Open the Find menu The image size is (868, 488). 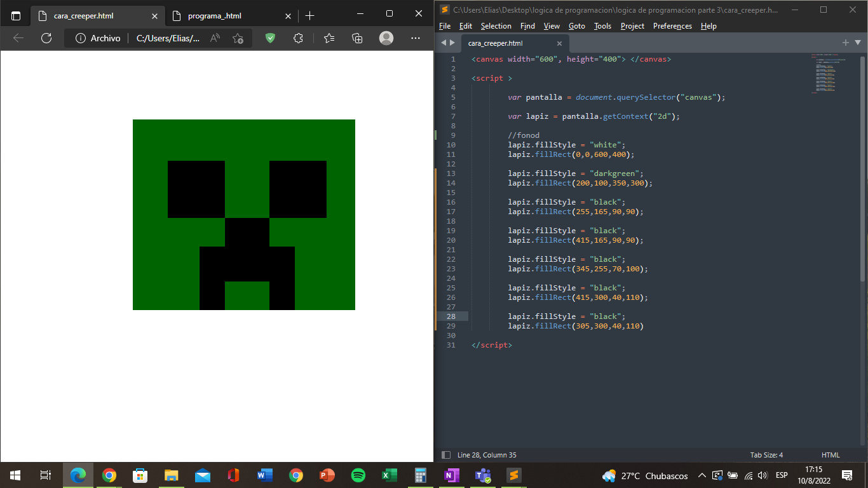pos(527,26)
